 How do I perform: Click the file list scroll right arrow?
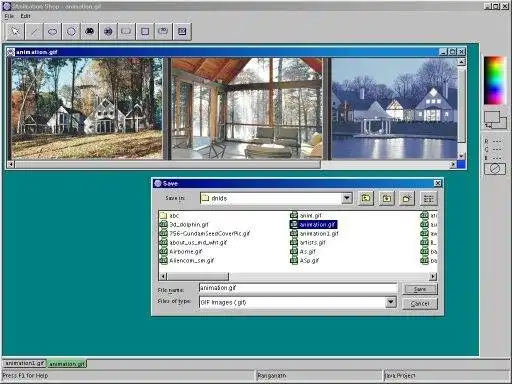[x=433, y=276]
